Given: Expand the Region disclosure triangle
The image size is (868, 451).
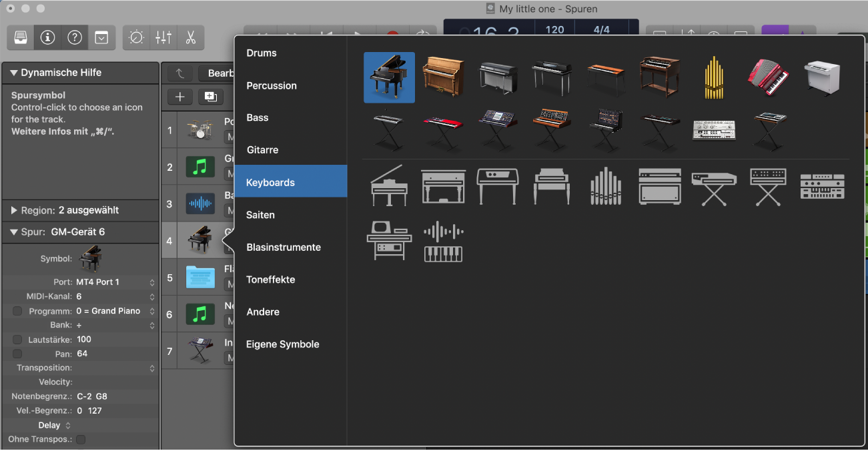Looking at the screenshot, I should [x=15, y=210].
